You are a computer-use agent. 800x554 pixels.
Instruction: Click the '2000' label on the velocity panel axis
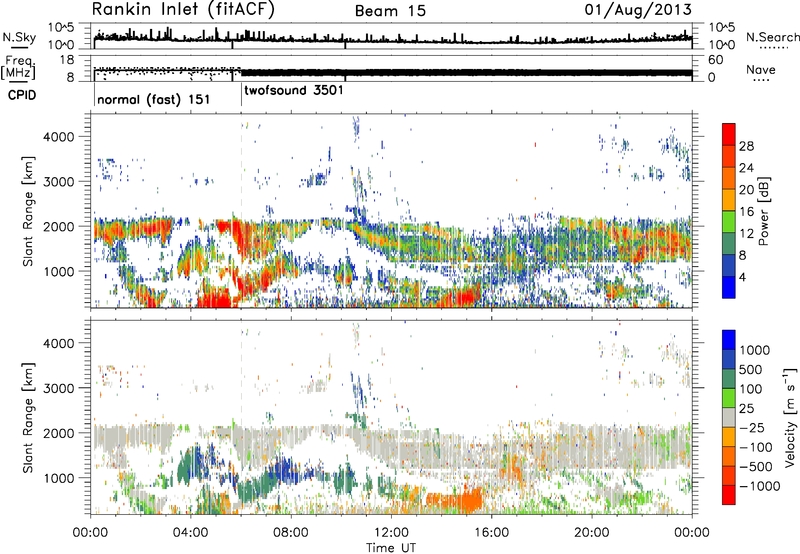[x=59, y=433]
